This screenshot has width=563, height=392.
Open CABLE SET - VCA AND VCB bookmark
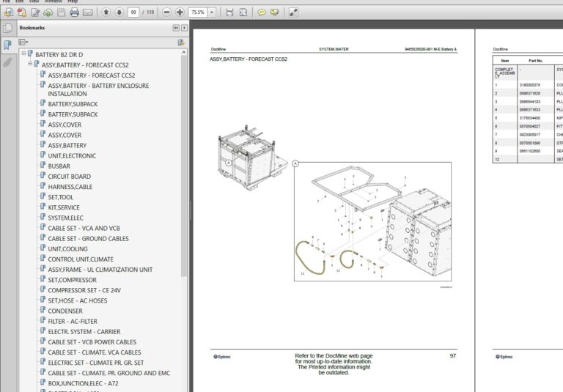pyautogui.click(x=84, y=229)
